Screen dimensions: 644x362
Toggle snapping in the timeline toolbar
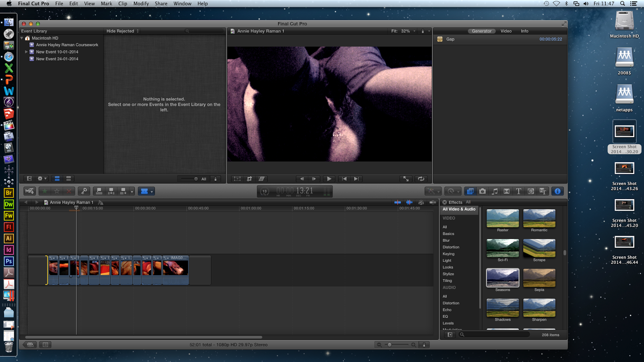pyautogui.click(x=433, y=203)
